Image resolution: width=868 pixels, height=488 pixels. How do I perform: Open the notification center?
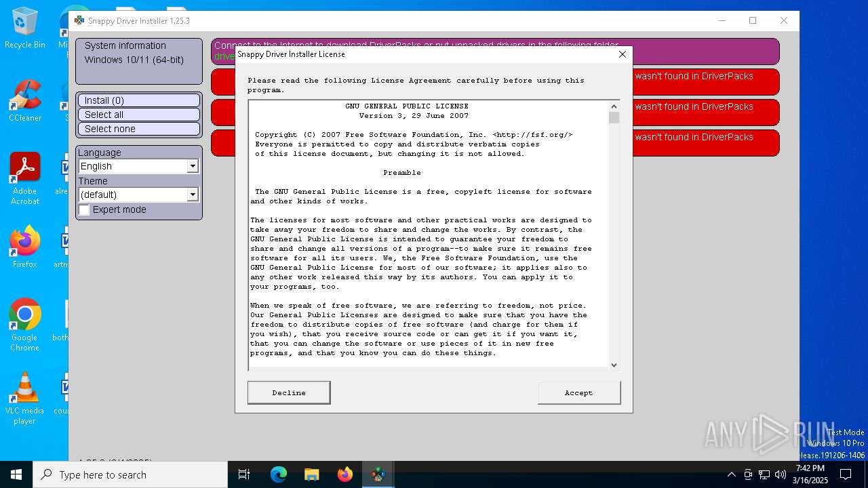pos(846,474)
